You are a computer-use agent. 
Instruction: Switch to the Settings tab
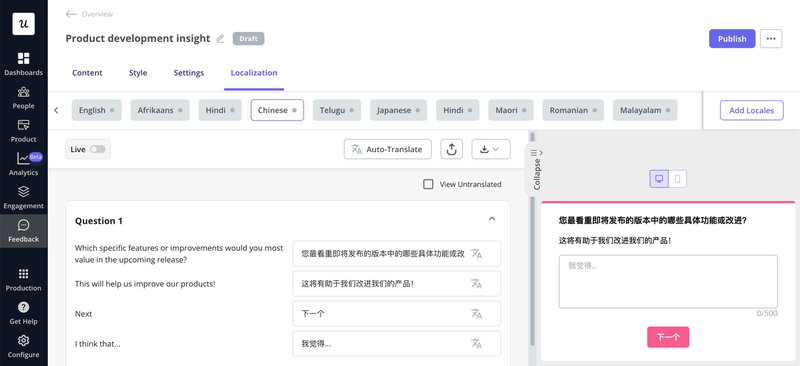coord(189,73)
